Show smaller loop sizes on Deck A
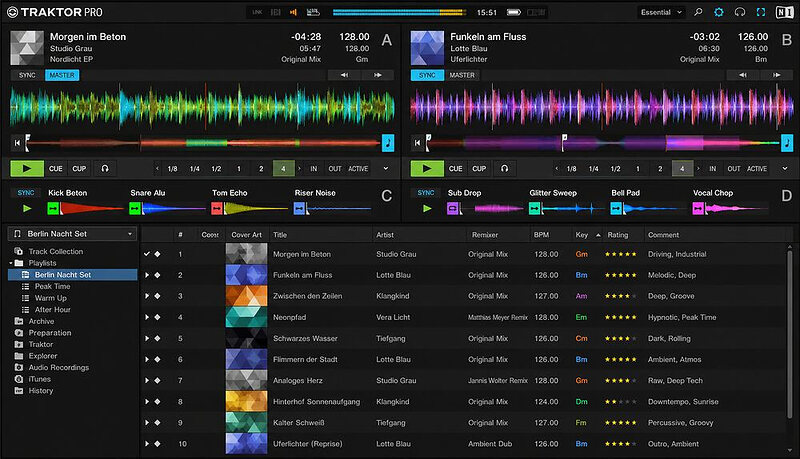Image resolution: width=800 pixels, height=459 pixels. click(157, 168)
